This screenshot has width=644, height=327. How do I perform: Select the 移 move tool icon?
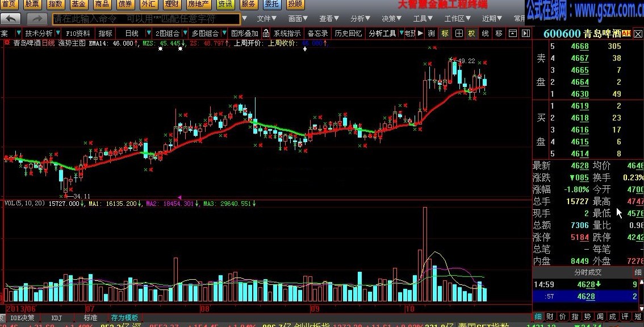[x=499, y=34]
